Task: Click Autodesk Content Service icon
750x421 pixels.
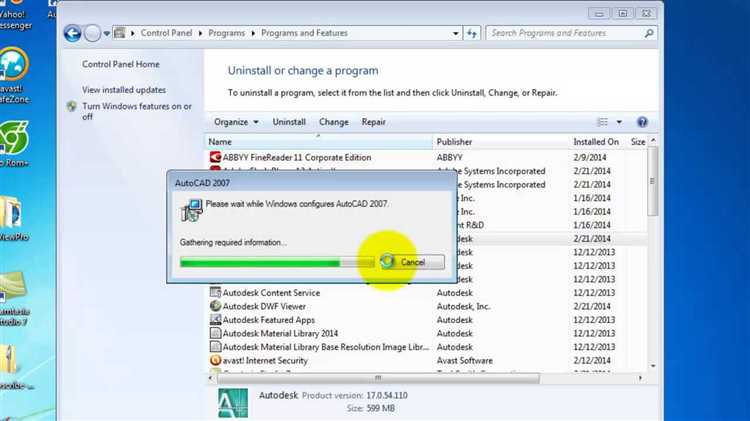Action: coord(215,292)
